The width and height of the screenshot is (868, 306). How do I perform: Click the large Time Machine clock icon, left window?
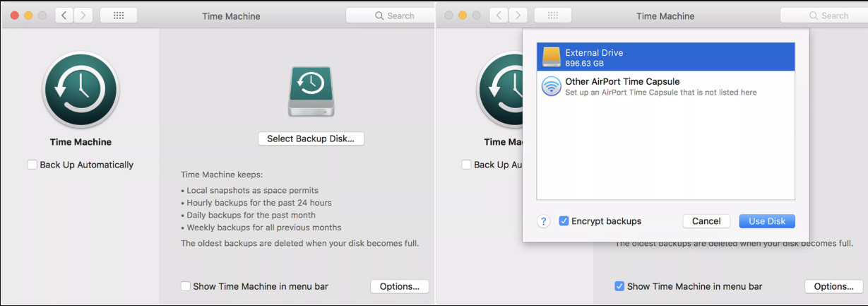[x=81, y=90]
